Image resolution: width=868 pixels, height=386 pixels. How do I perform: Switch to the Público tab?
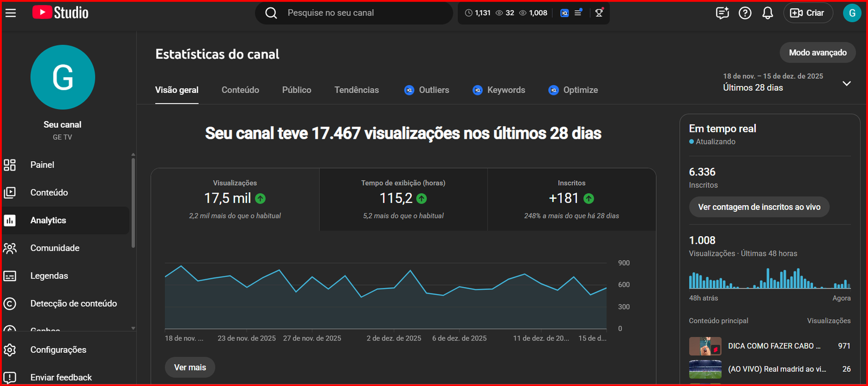[x=297, y=90]
